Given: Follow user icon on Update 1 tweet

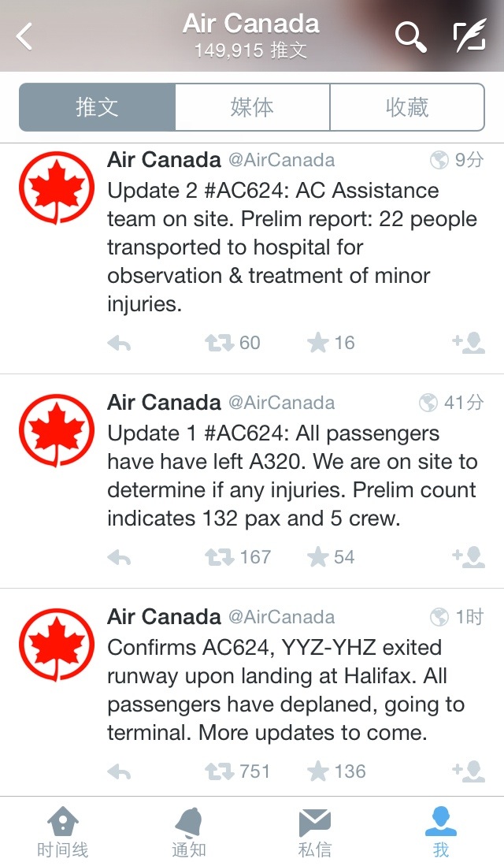Looking at the screenshot, I should [x=468, y=557].
